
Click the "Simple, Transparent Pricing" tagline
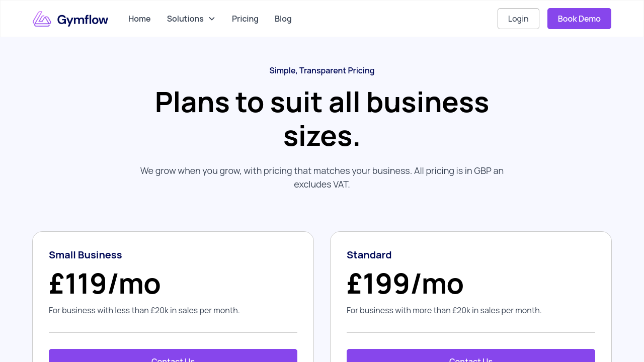pos(322,70)
